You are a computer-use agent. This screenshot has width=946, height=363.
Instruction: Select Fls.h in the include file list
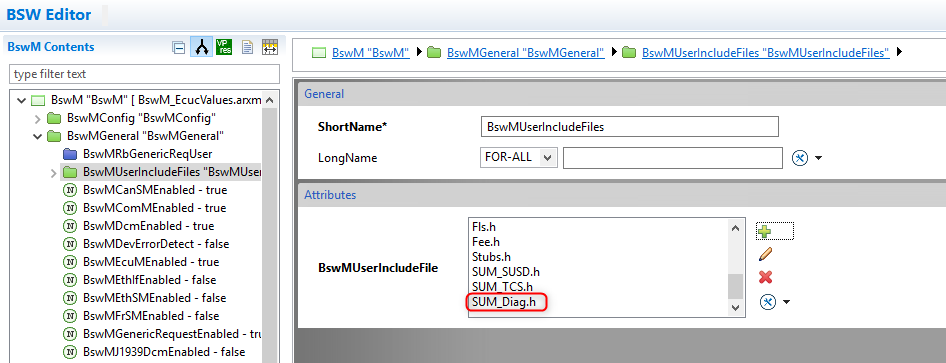(483, 227)
